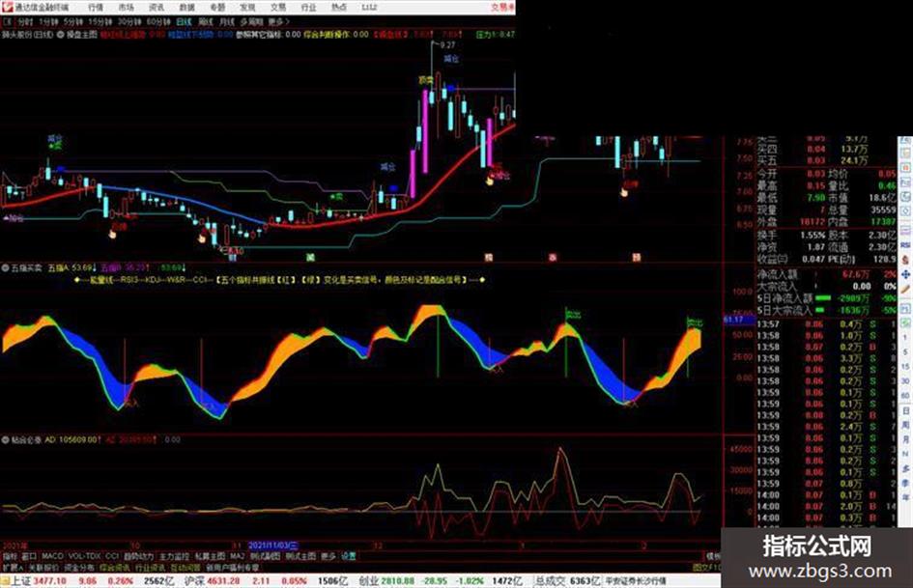Viewport: 913px width, 588px height.
Task: Select MACD indicator tab
Action: [52, 556]
